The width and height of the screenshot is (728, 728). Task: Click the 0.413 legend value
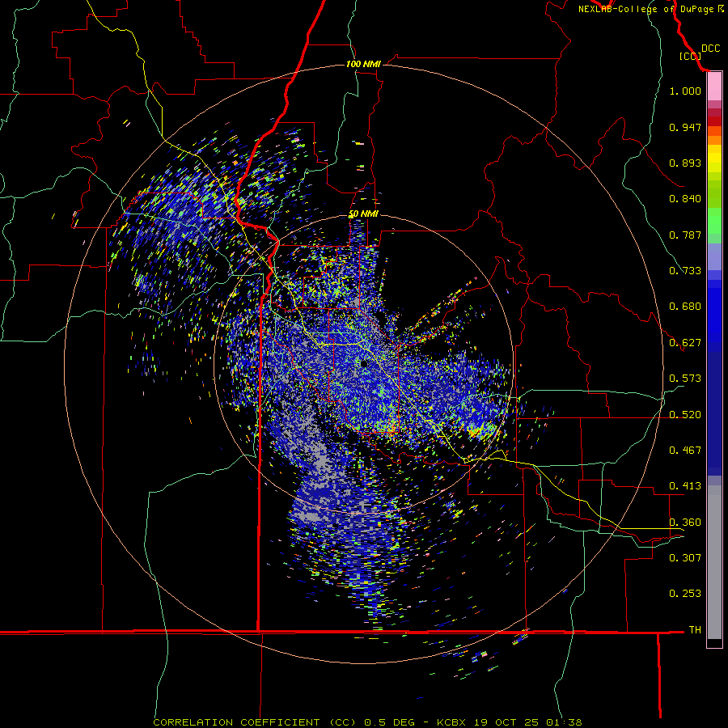coord(685,486)
